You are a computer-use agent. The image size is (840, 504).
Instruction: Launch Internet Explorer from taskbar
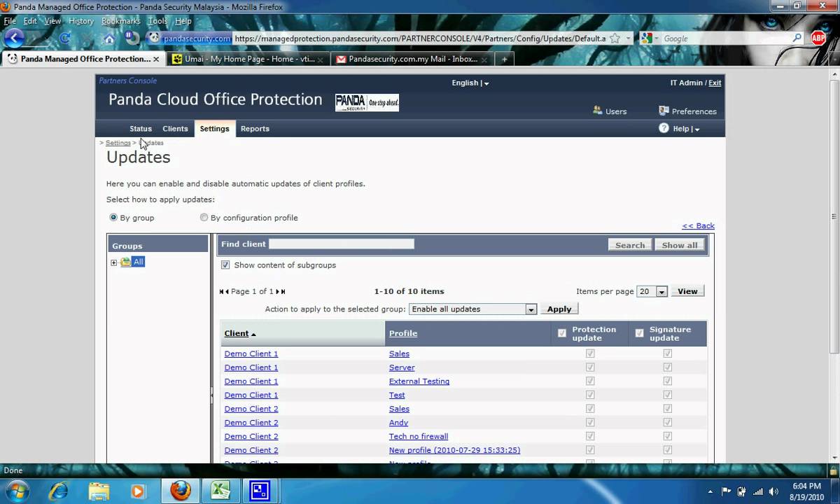coord(58,491)
